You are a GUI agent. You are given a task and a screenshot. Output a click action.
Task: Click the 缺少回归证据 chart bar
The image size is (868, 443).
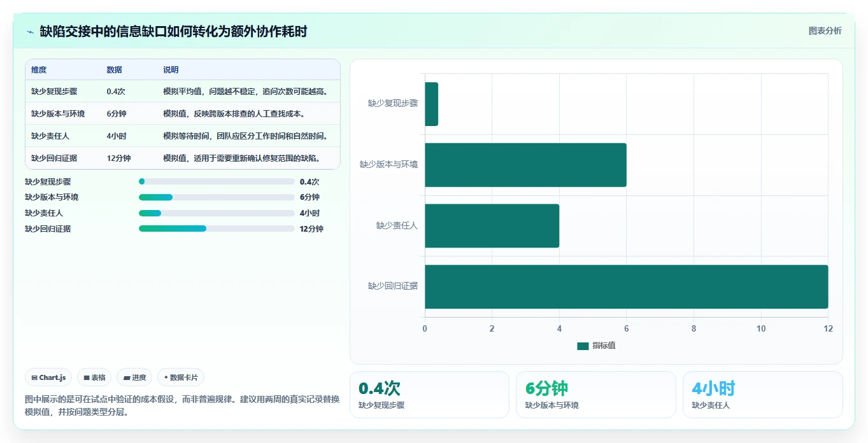626,287
